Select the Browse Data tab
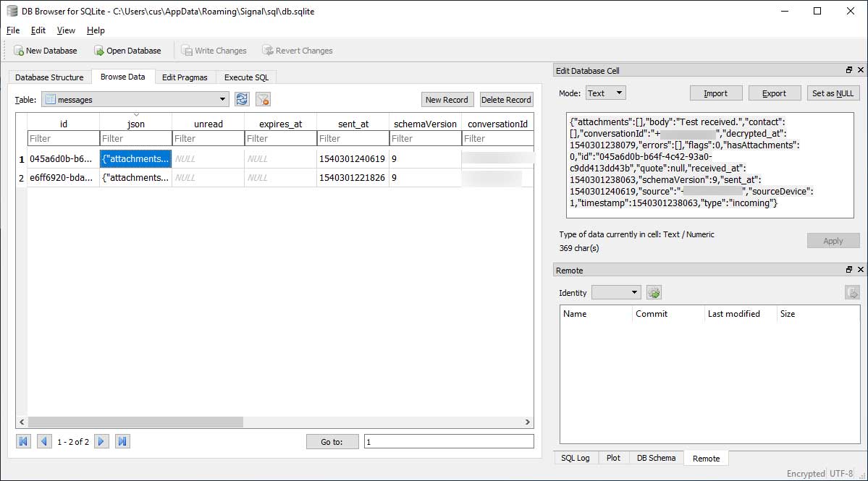 coord(123,77)
